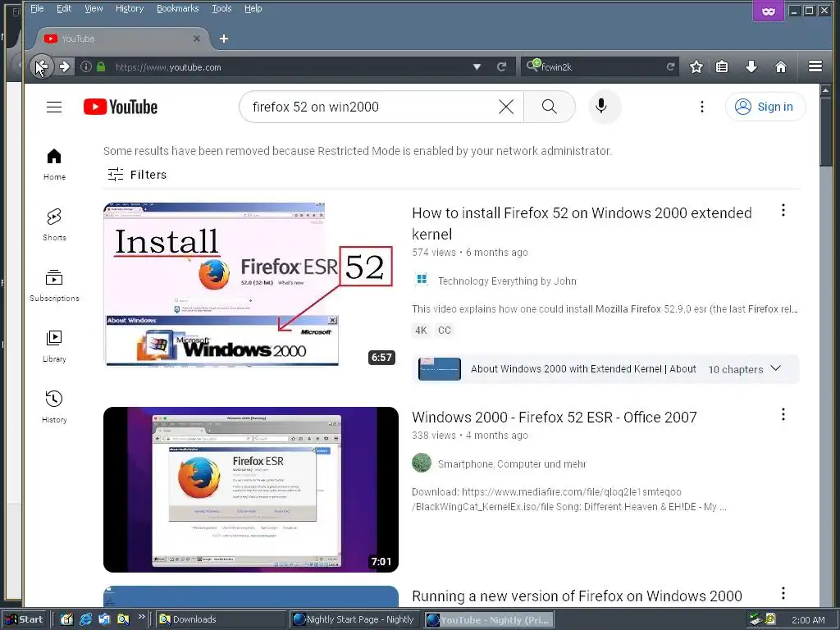Open YouTube guide hamburger menu
Screen dimensions: 840x630
coord(54,107)
